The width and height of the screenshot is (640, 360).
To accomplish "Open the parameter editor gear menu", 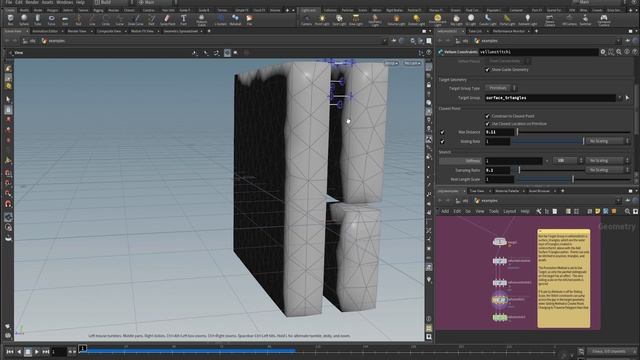I will point(603,52).
